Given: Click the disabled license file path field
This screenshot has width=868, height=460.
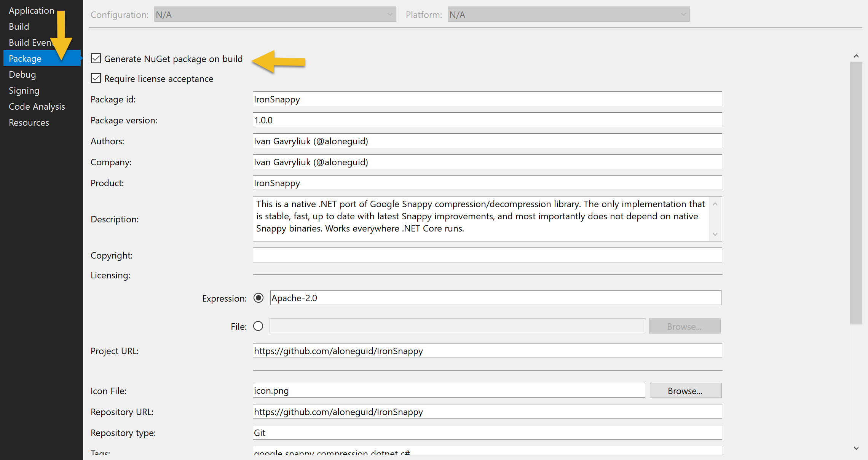Looking at the screenshot, I should click(x=457, y=326).
